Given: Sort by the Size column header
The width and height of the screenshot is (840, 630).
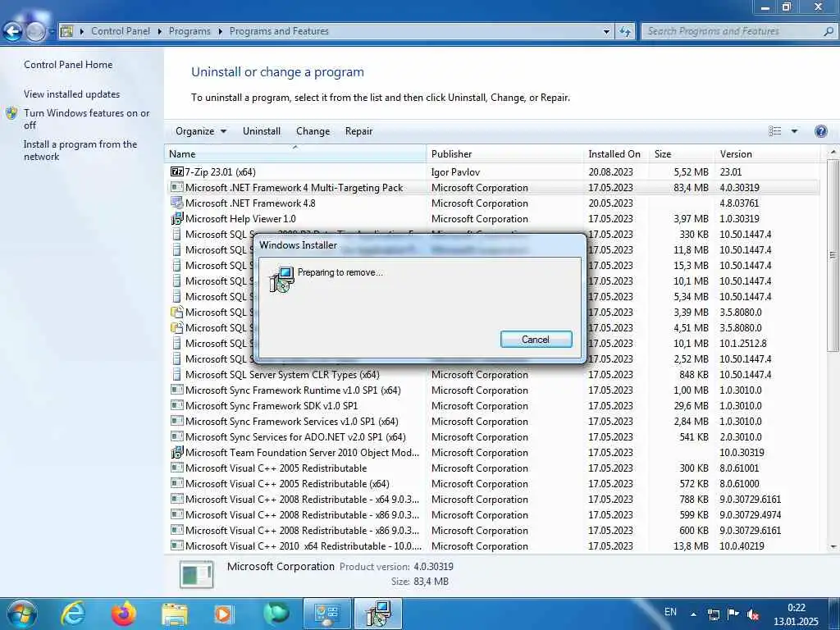Looking at the screenshot, I should (x=682, y=153).
